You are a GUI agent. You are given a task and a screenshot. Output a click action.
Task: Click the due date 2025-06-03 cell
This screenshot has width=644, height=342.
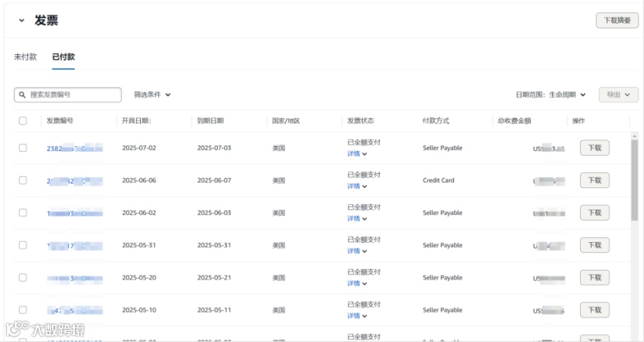pos(214,212)
